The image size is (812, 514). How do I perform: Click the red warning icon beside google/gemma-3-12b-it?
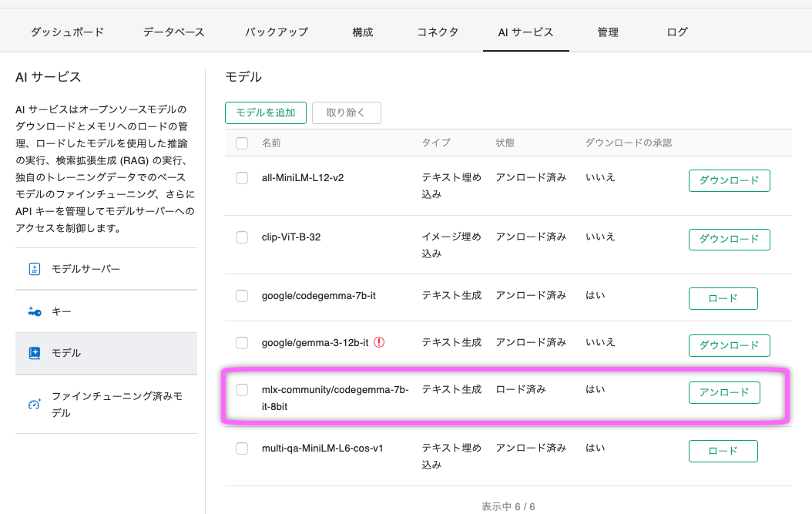[x=379, y=342]
